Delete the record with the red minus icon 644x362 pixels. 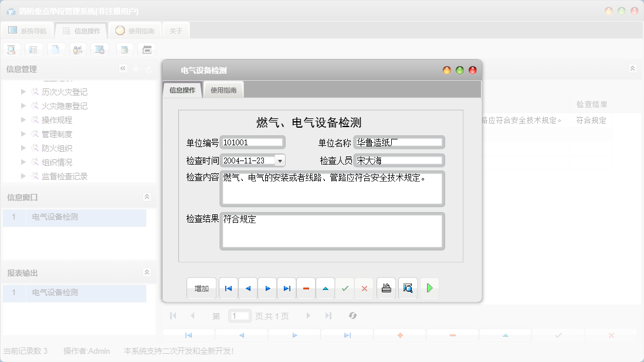(x=306, y=288)
